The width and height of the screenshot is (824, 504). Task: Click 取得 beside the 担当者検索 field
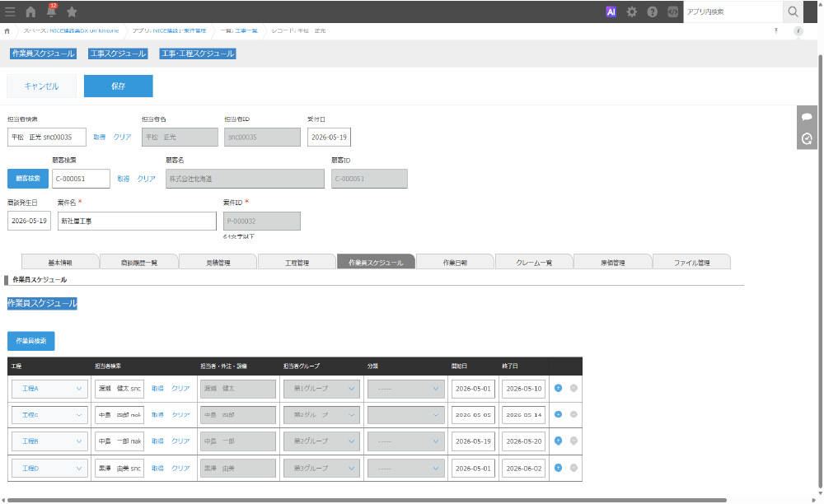(100, 137)
